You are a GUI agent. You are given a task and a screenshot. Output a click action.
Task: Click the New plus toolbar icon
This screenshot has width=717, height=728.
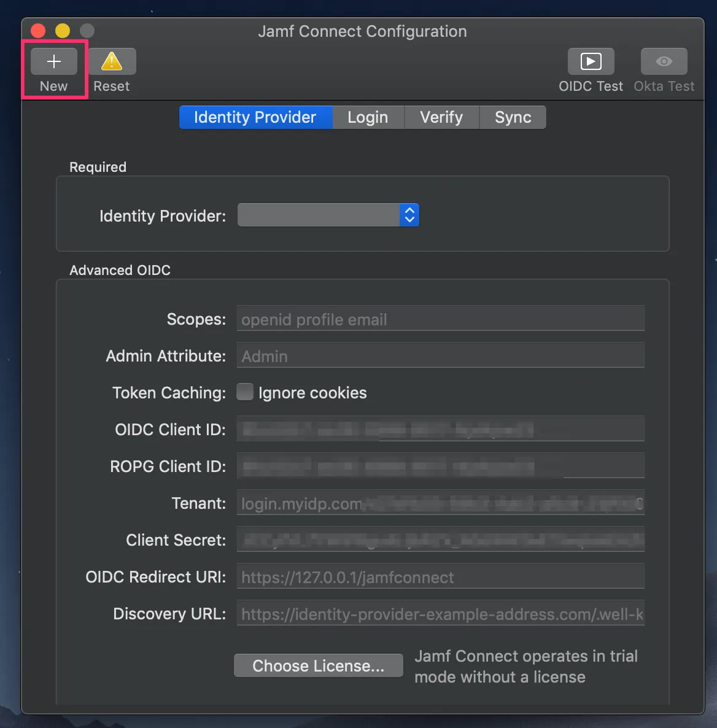point(54,61)
